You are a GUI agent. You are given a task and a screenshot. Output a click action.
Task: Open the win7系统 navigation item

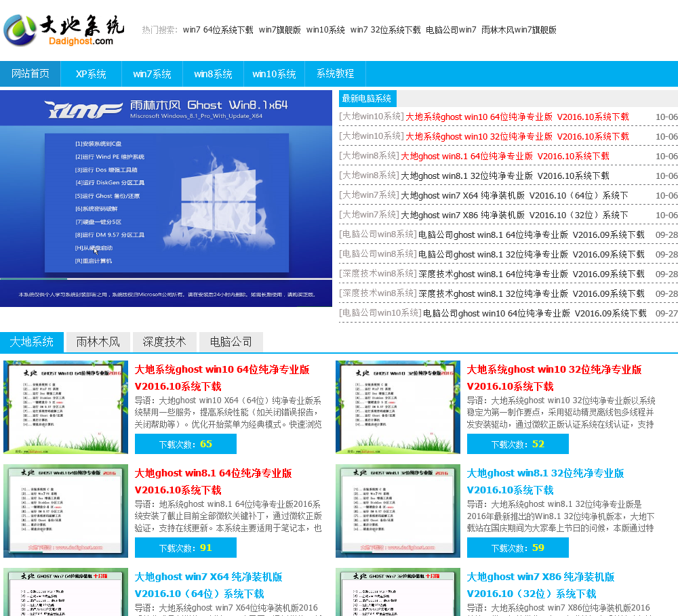[x=152, y=73]
